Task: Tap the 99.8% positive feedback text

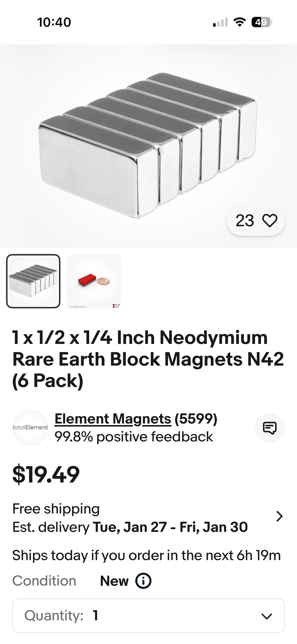Action: [x=134, y=437]
